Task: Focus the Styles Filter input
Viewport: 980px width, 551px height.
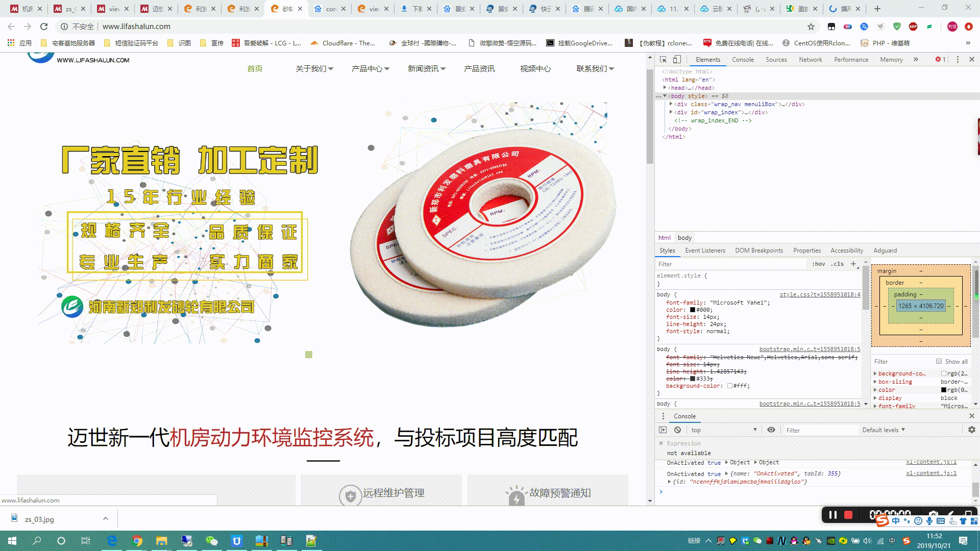Action: 731,264
